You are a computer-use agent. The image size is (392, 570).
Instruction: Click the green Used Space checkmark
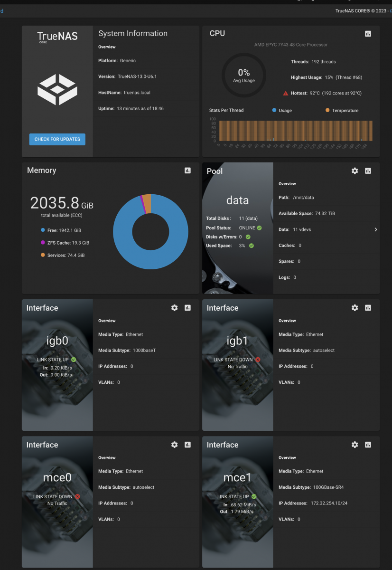[252, 246]
